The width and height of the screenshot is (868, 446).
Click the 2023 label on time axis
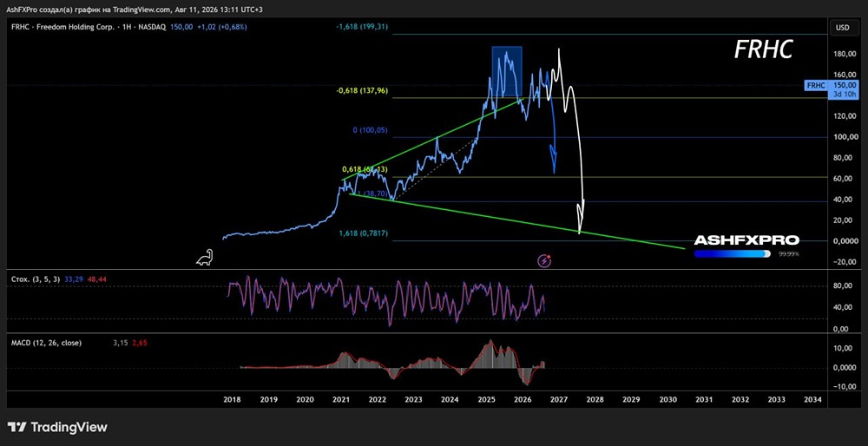coord(413,399)
